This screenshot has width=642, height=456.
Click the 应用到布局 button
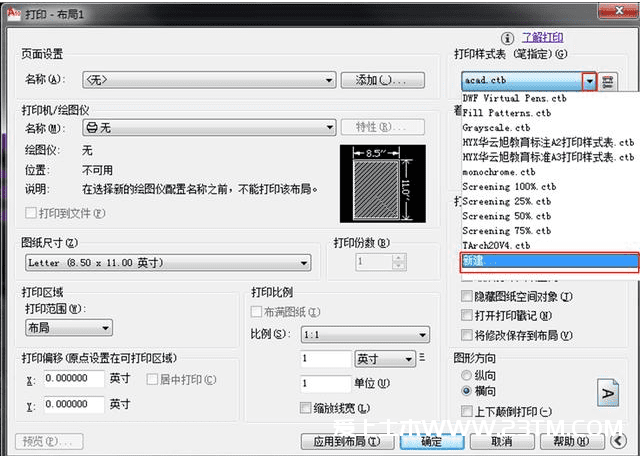coord(347,441)
